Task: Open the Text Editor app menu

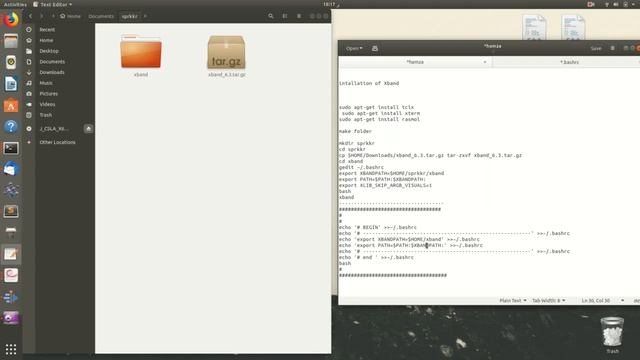Action: tap(52, 4)
